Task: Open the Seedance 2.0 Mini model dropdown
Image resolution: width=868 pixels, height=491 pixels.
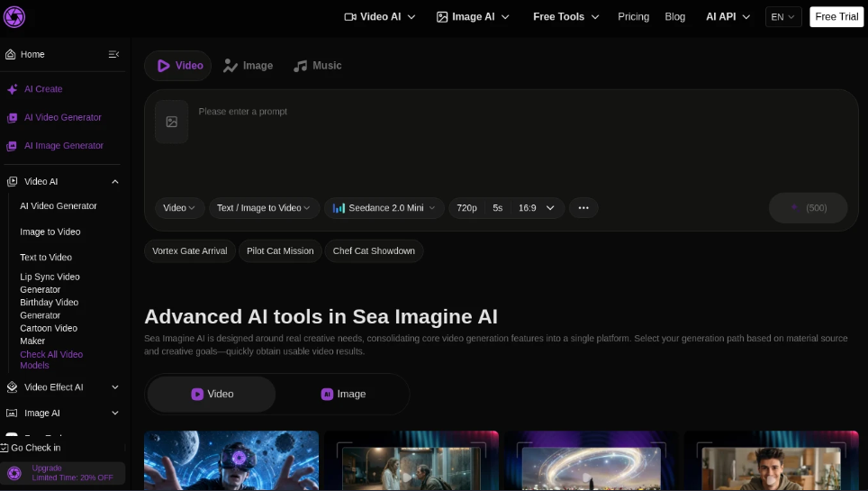Action: click(384, 208)
